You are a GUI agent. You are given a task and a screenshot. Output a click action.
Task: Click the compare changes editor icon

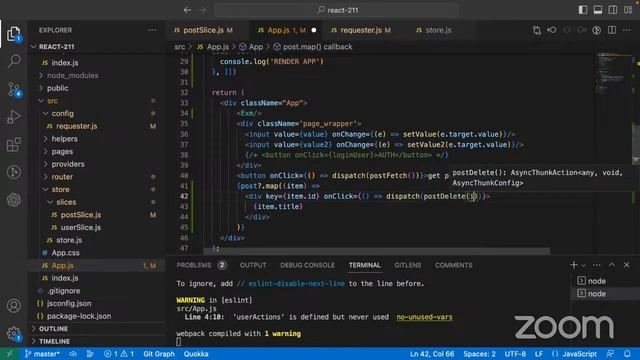(x=537, y=30)
